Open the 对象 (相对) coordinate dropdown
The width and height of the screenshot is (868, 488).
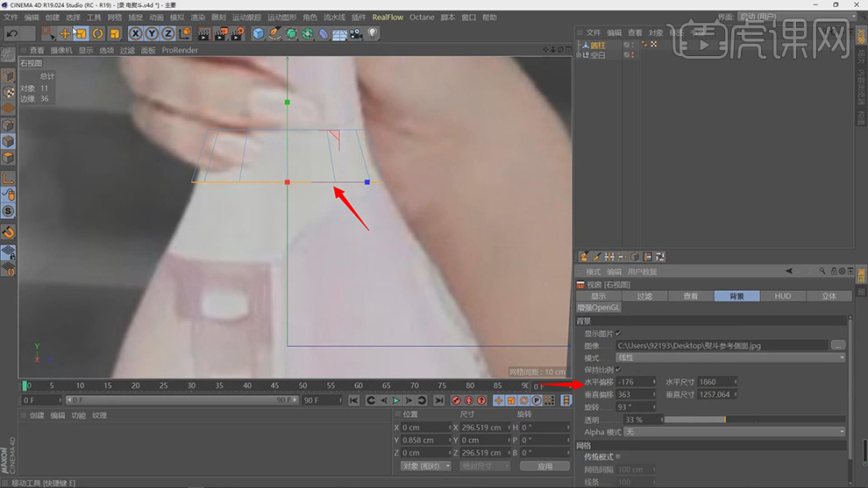[x=424, y=466]
